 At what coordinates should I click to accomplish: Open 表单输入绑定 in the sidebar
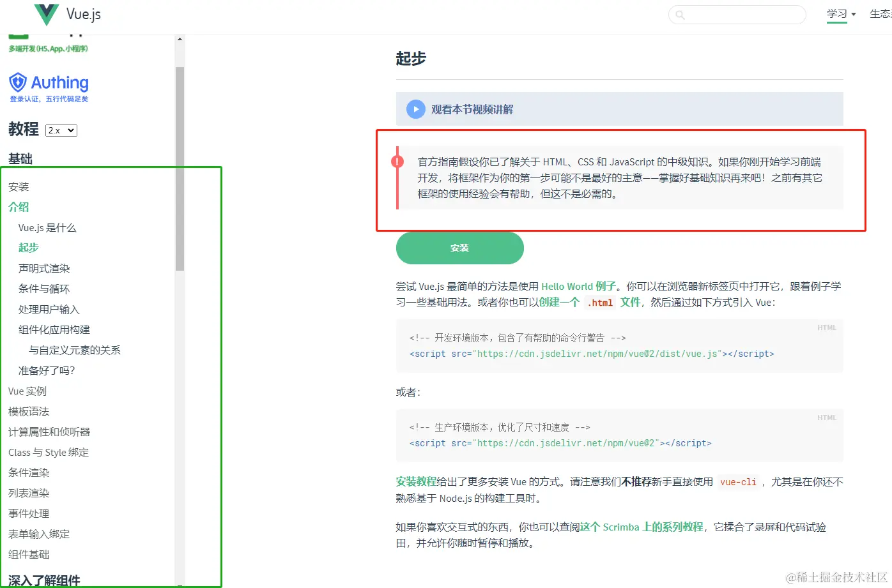(39, 534)
